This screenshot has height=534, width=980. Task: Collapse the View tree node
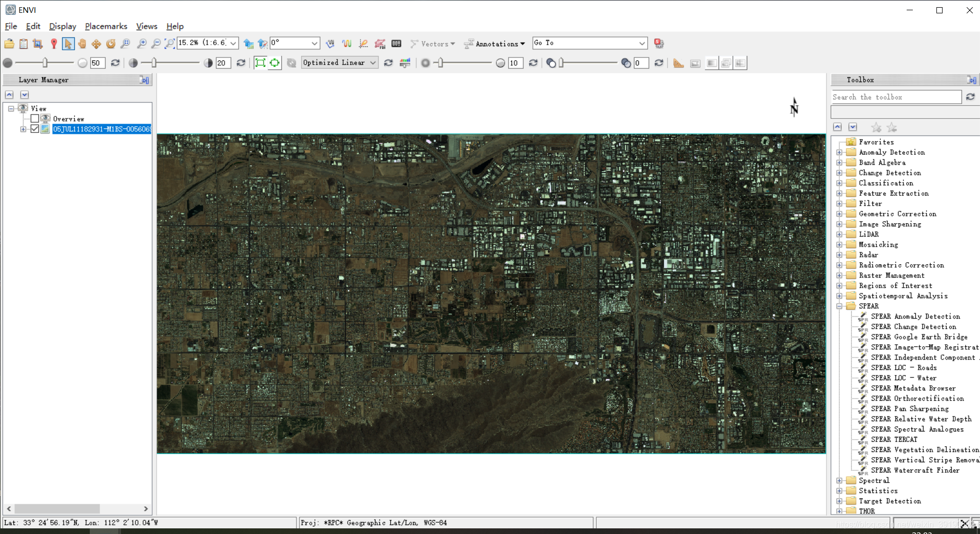11,108
